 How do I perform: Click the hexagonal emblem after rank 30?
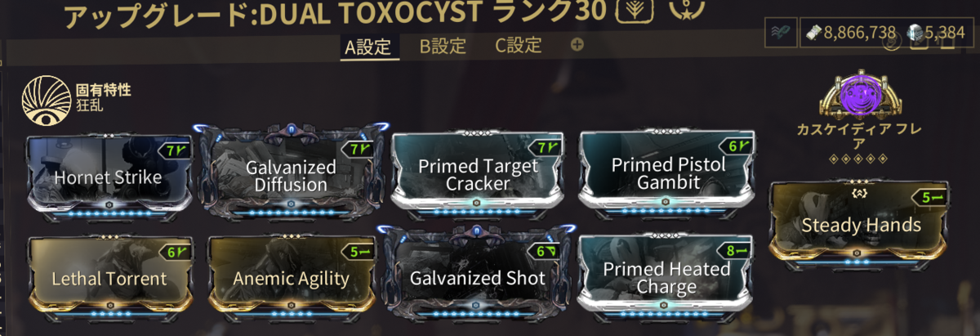(629, 11)
